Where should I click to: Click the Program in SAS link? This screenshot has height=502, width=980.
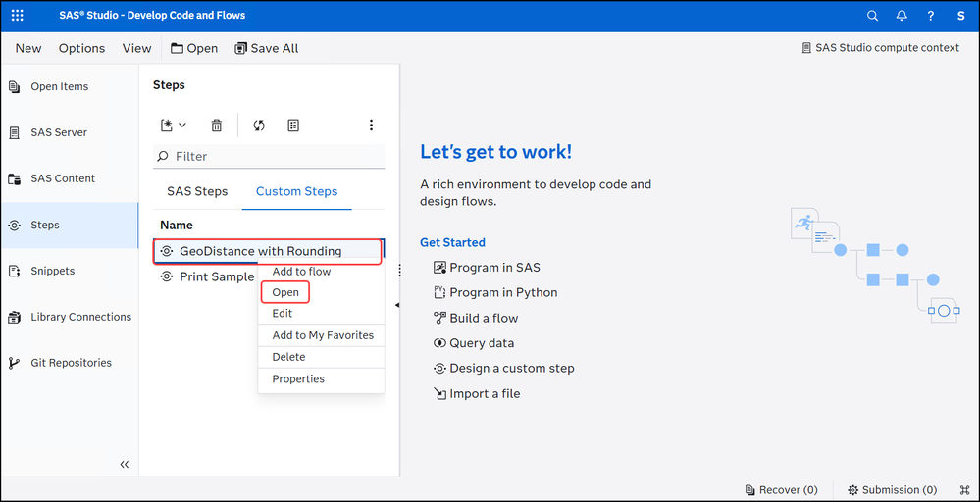pos(487,268)
